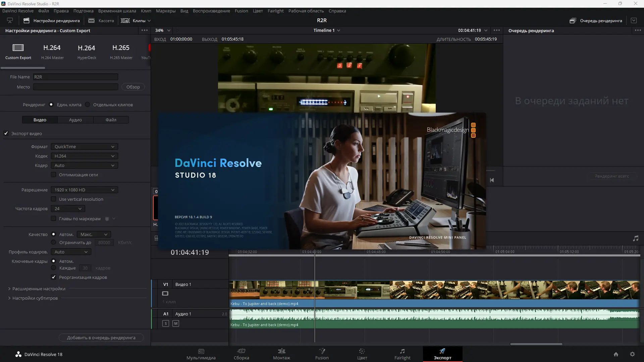Image resolution: width=644 pixels, height=362 pixels.
Task: Disable the Экспорт видео checkbox
Action: 6,133
